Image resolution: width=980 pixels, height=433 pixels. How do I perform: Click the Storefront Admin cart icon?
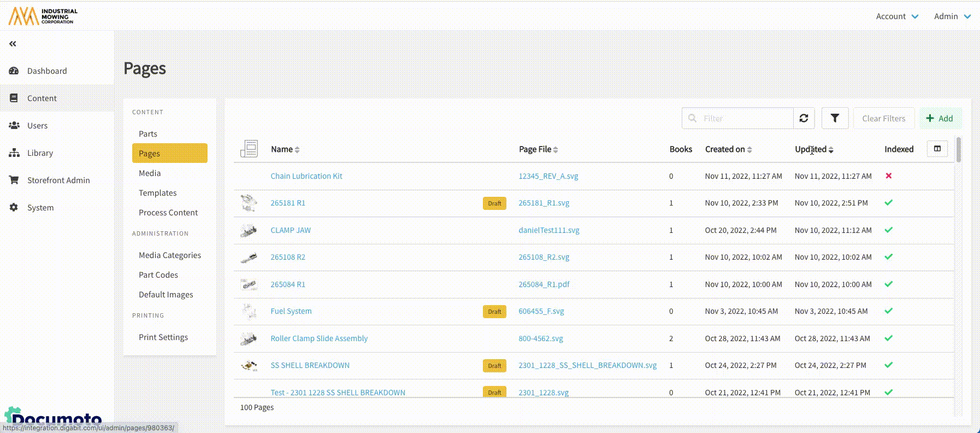[x=14, y=180]
